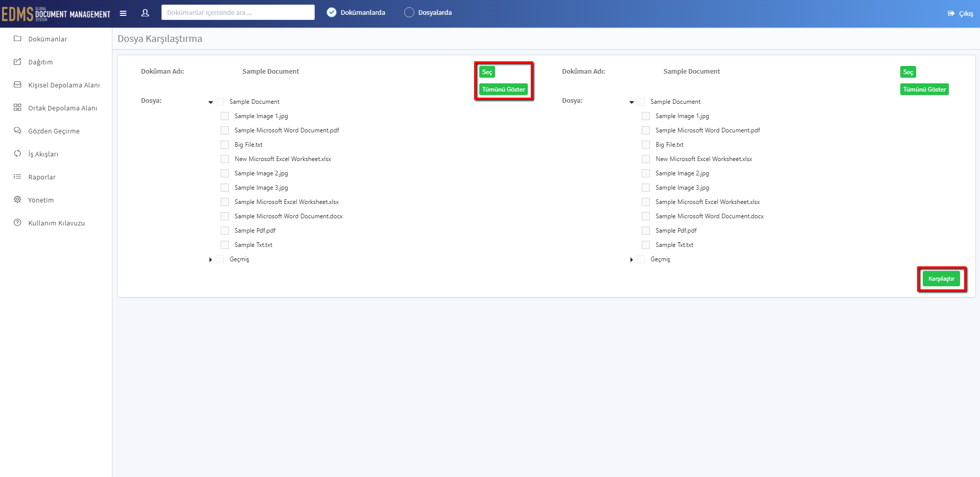
Task: Check left Big File.txt checkbox
Action: pyautogui.click(x=225, y=145)
